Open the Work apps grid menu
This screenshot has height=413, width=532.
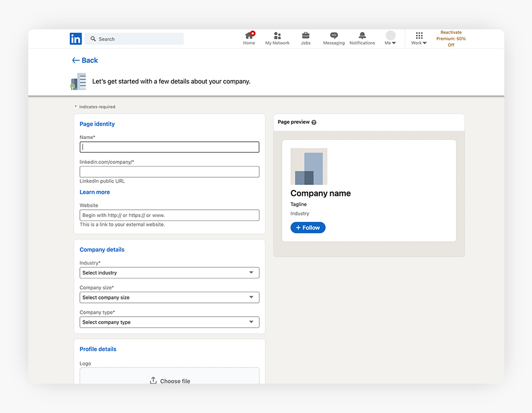click(419, 38)
